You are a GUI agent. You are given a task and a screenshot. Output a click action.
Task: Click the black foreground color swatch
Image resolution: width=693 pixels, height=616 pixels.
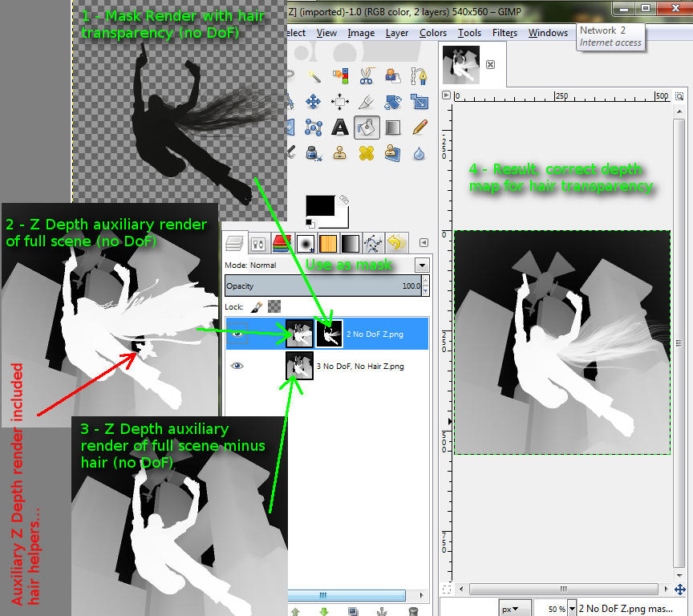[321, 206]
